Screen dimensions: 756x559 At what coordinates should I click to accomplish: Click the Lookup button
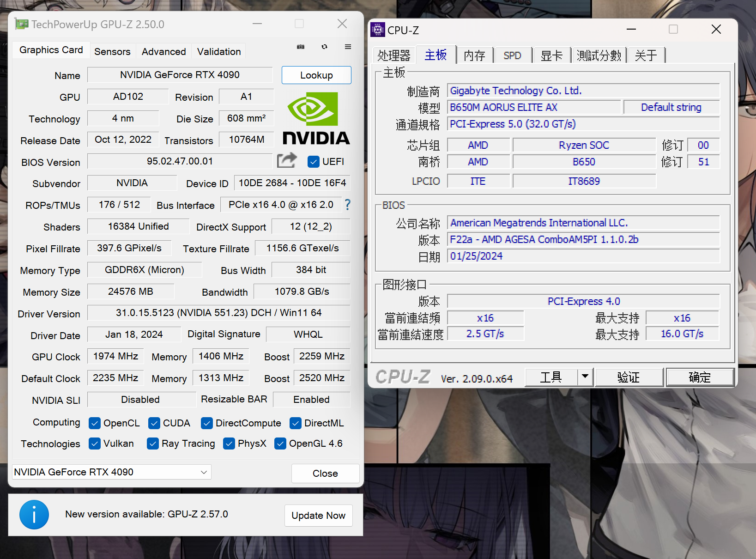coord(316,75)
